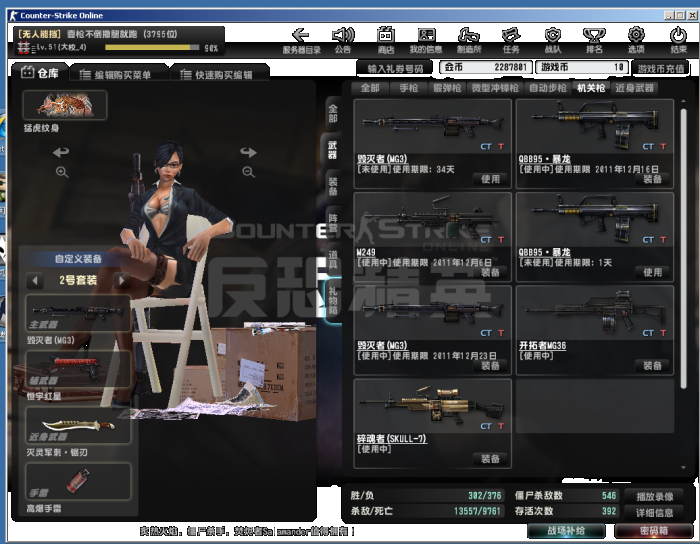Click the 游戏币充值 recharge button
Screen dimensions: 700x544
[x=661, y=68]
